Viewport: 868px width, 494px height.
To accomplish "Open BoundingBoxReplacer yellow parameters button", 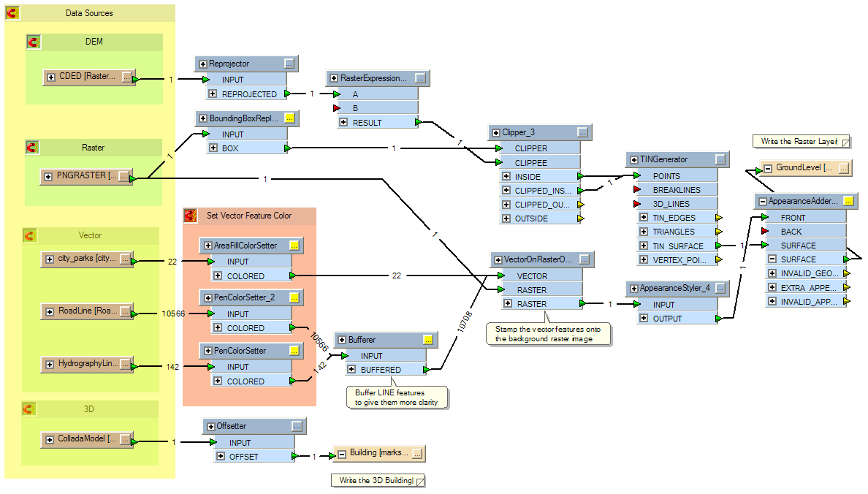I will coord(289,118).
